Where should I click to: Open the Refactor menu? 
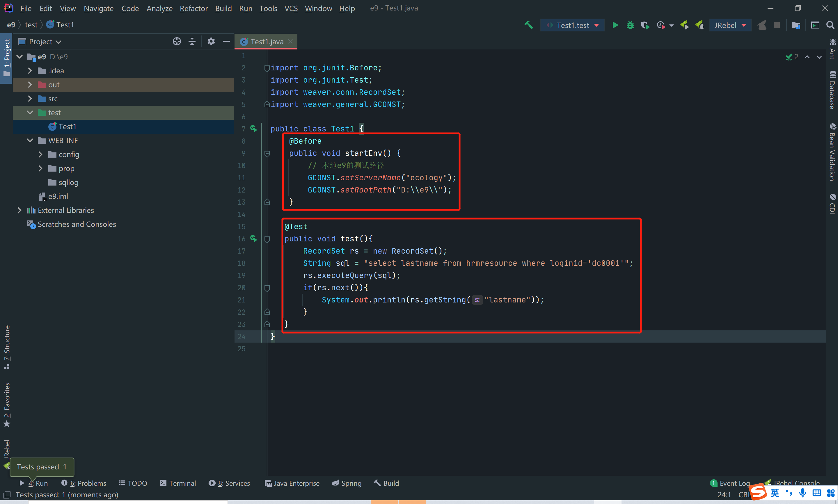tap(193, 8)
